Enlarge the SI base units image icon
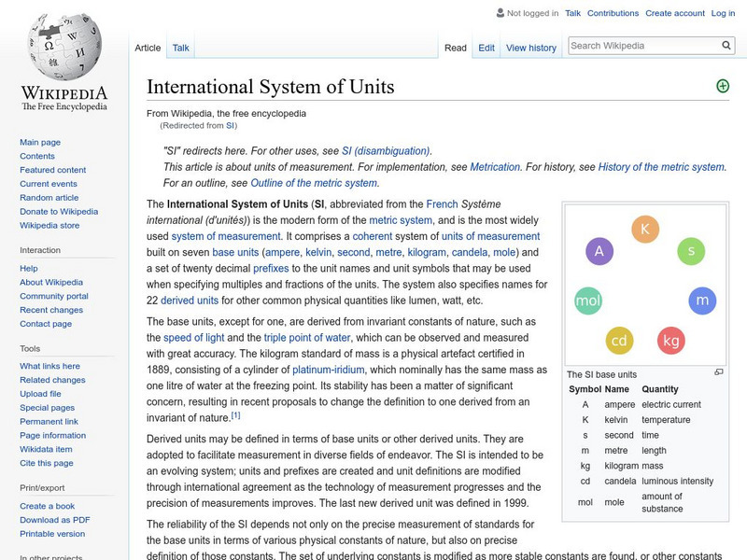The height and width of the screenshot is (560, 747). click(719, 372)
